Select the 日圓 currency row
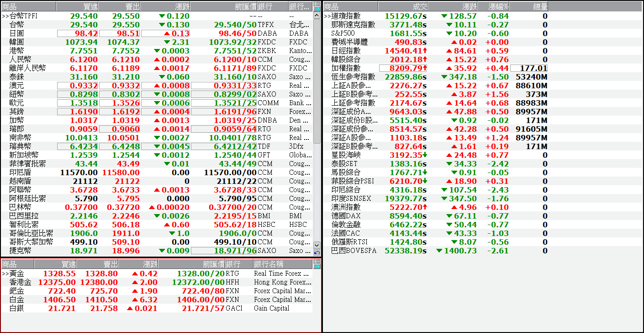Viewport: 644px width, 333px height. [157, 33]
